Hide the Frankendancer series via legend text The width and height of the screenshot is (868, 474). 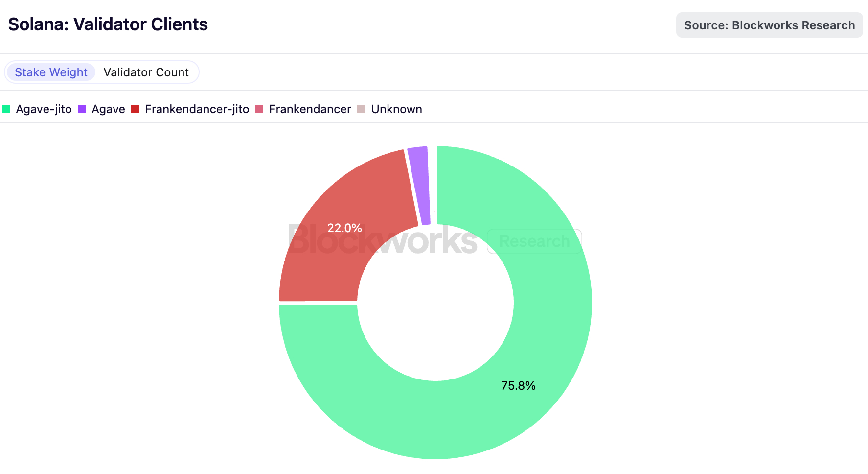coord(310,109)
